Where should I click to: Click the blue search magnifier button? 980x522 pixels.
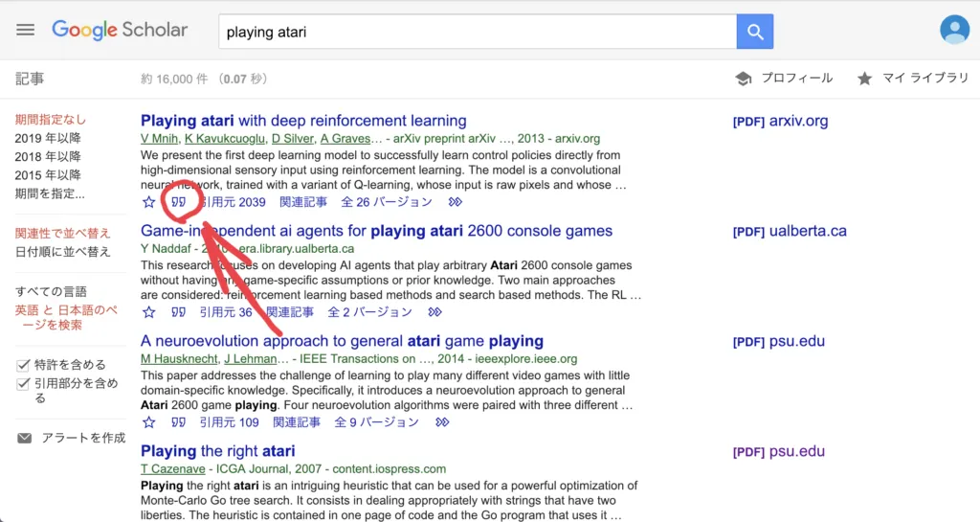(x=754, y=32)
